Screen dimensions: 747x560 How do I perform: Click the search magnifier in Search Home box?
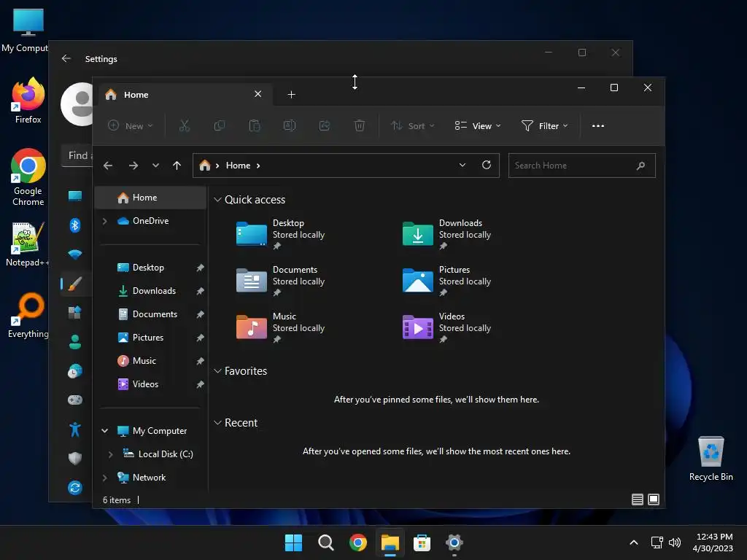[640, 166]
